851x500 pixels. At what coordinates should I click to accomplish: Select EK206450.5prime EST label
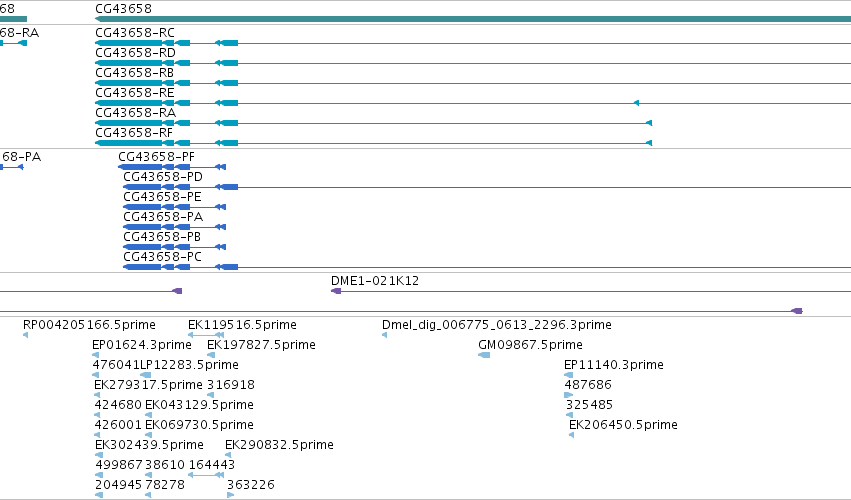tap(623, 425)
